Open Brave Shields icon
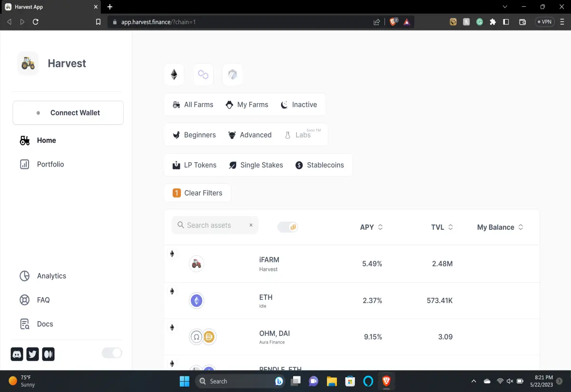The height and width of the screenshot is (392, 571). (394, 21)
